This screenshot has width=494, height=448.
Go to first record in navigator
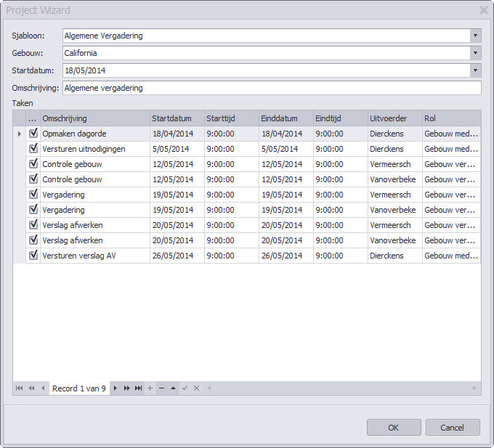[19, 388]
